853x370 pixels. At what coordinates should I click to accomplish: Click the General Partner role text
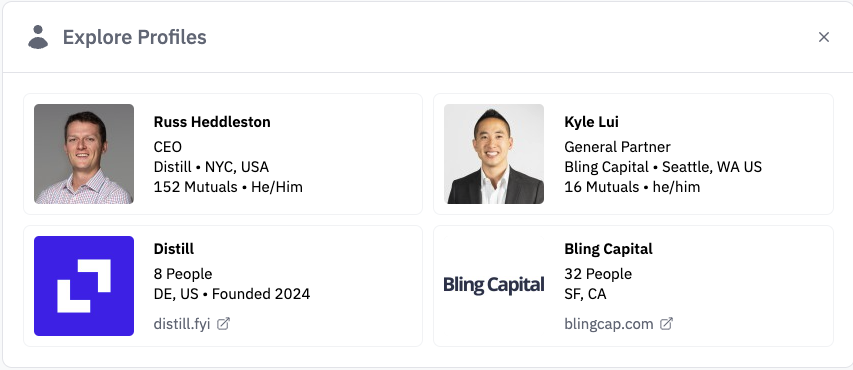(x=617, y=147)
